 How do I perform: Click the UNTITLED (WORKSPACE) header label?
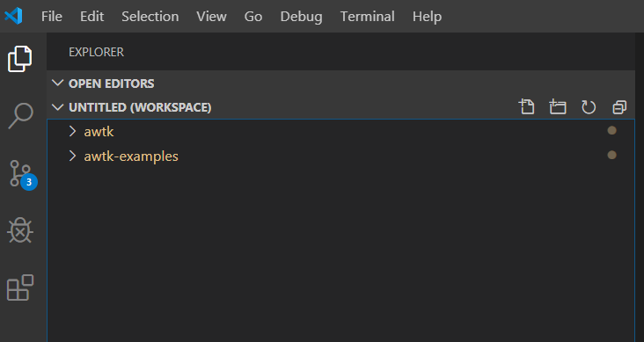click(140, 107)
